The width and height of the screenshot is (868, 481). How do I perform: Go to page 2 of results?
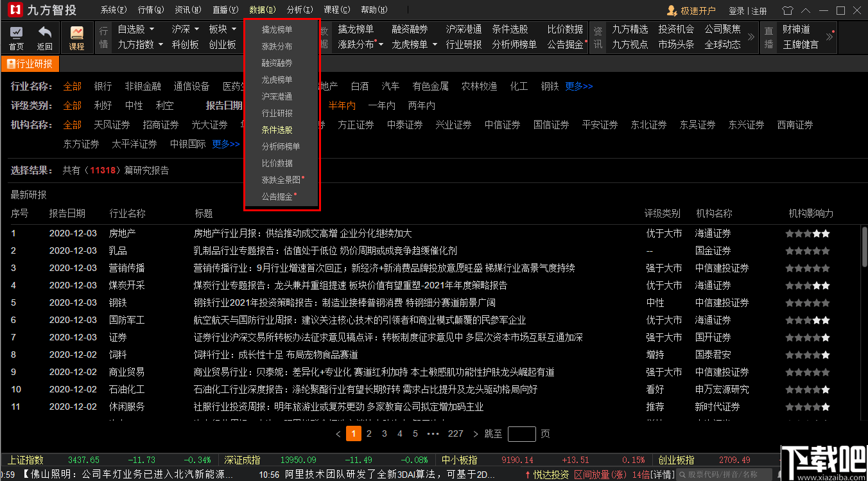click(x=369, y=434)
